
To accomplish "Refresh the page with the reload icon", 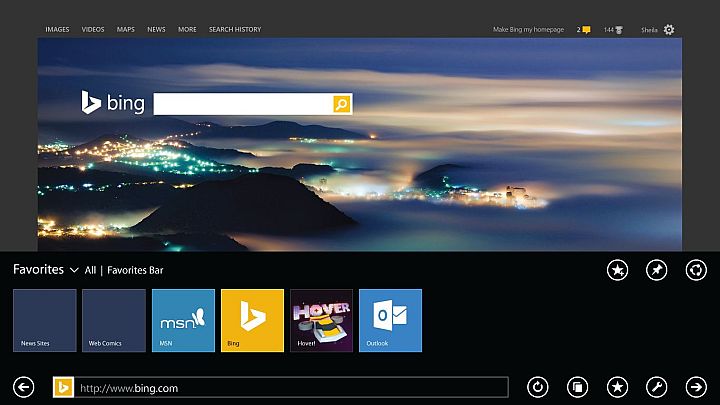I will 538,387.
